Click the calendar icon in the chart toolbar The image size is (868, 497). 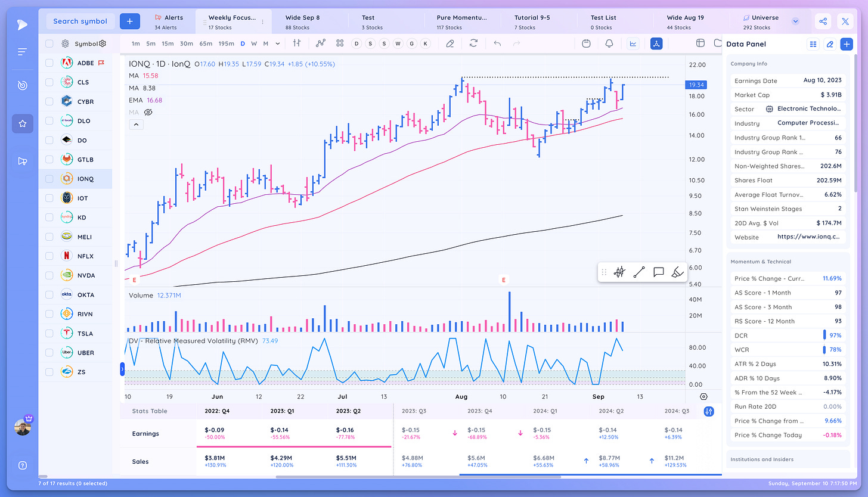(x=587, y=44)
